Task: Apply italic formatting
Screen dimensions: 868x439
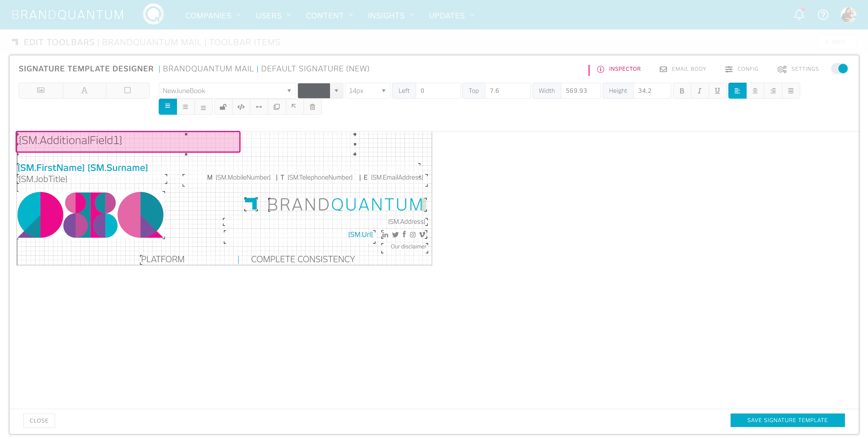Action: pyautogui.click(x=700, y=91)
